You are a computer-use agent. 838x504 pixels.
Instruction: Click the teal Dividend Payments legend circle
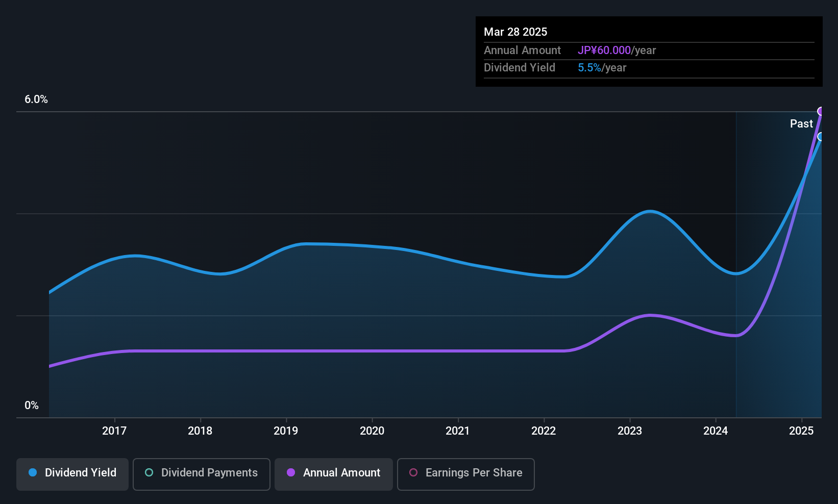(149, 472)
